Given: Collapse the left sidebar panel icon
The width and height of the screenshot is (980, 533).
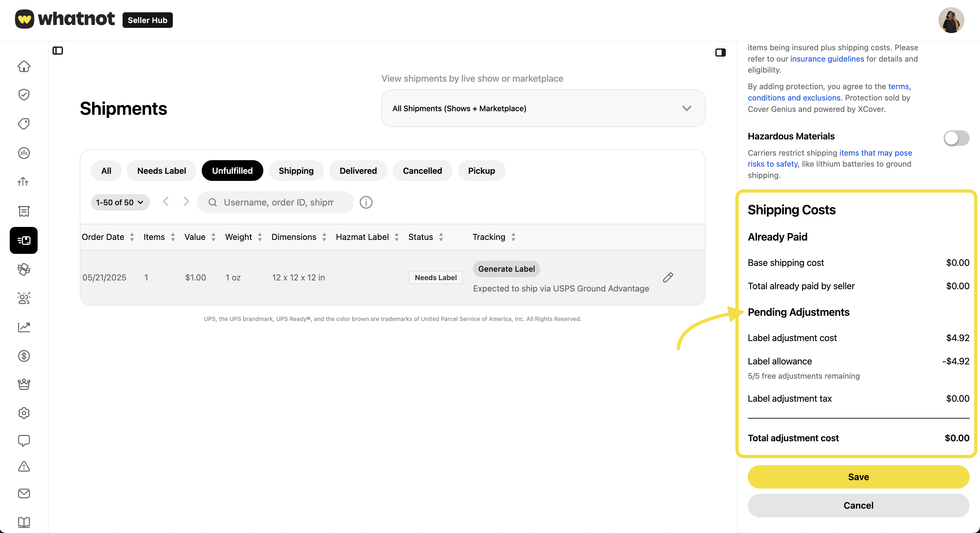Looking at the screenshot, I should 58,51.
